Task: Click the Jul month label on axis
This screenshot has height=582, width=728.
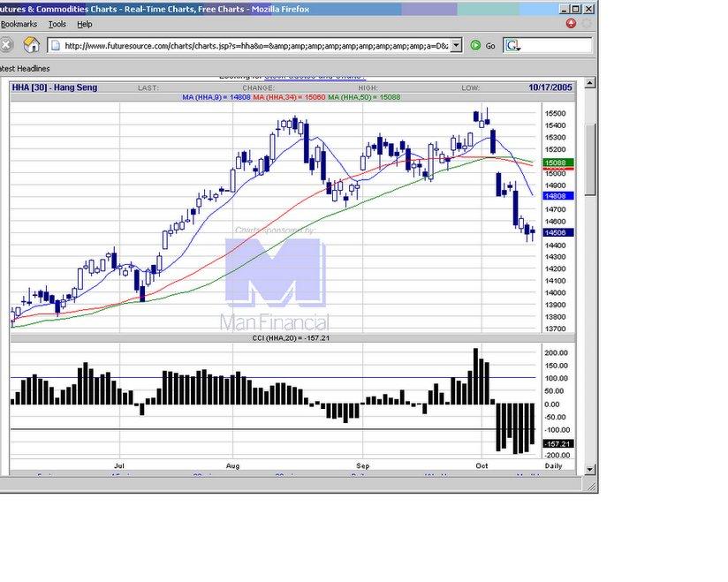Action: coord(119,465)
